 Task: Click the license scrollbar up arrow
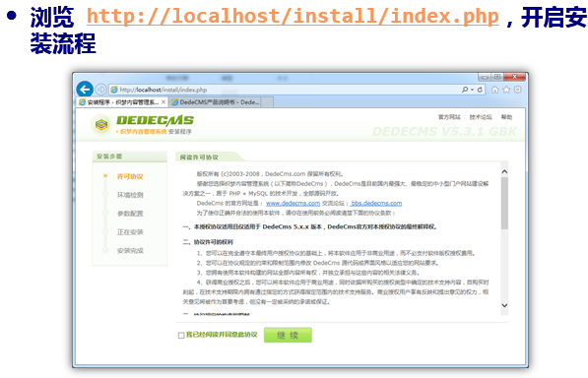point(504,171)
